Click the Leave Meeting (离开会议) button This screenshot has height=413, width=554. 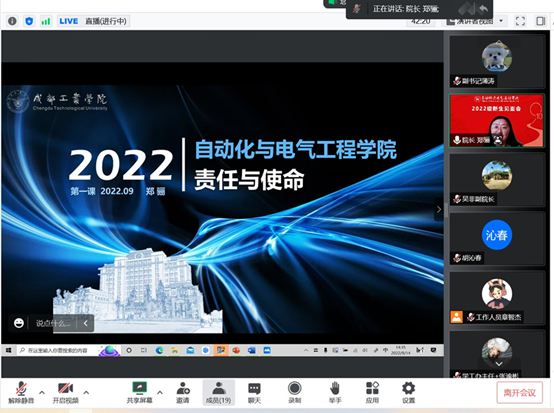click(x=519, y=393)
